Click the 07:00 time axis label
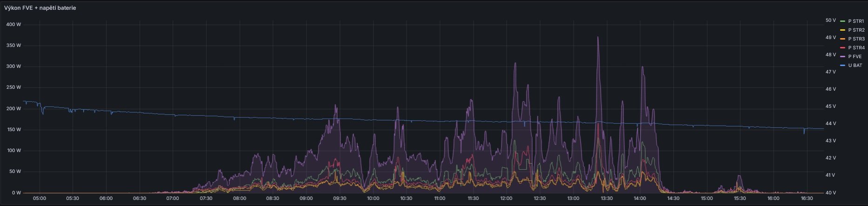 pyautogui.click(x=173, y=199)
